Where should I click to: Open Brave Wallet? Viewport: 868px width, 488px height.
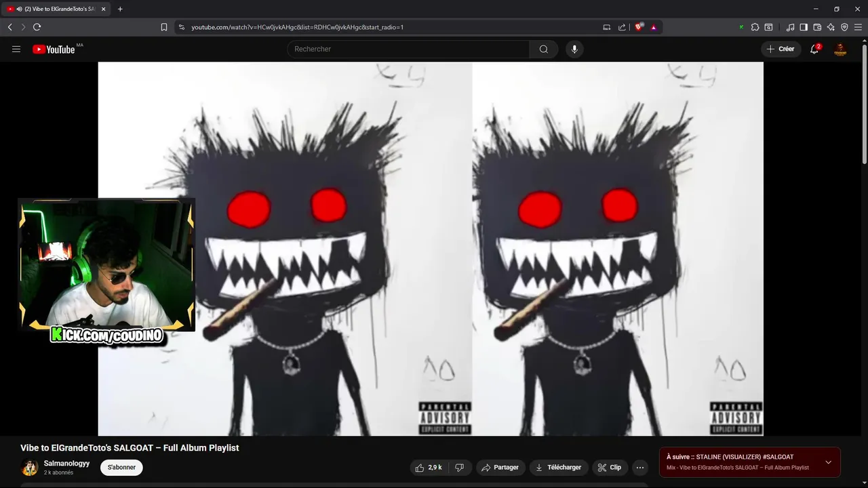click(x=817, y=27)
